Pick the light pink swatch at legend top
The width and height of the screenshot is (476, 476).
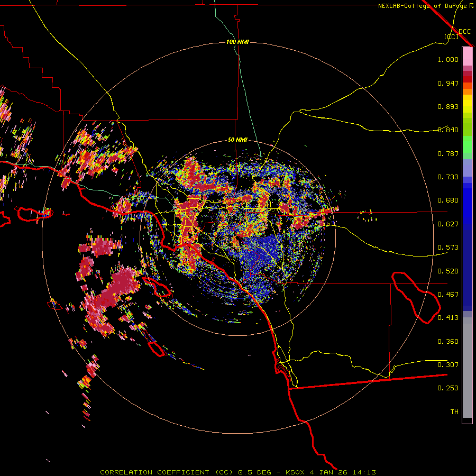467,56
